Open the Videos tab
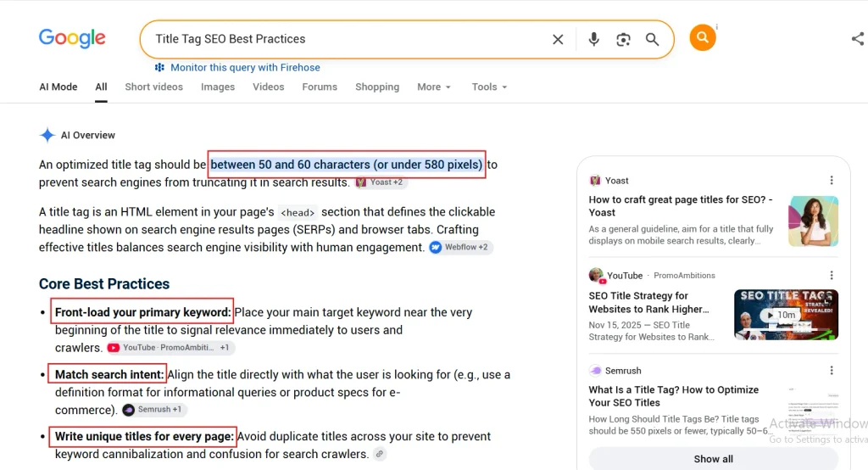The height and width of the screenshot is (470, 868). 269,87
